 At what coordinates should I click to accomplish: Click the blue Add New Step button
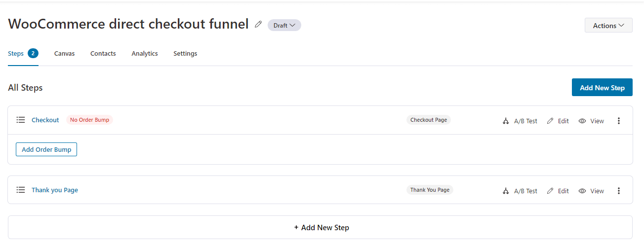pos(602,87)
